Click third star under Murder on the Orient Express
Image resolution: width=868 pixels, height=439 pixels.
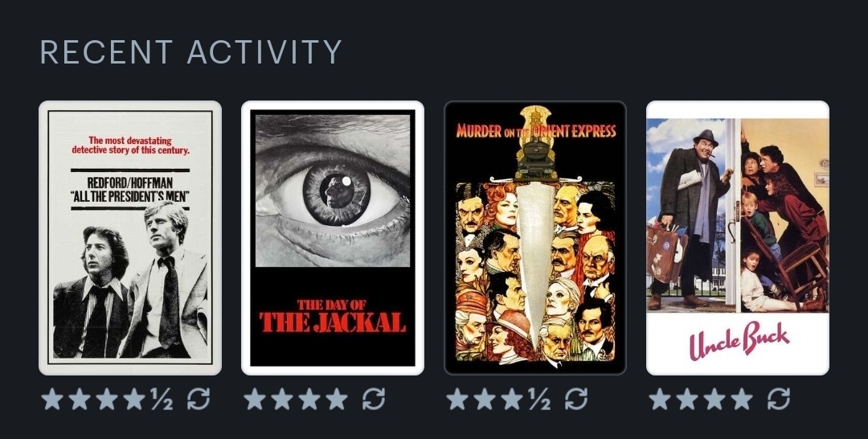(x=511, y=399)
